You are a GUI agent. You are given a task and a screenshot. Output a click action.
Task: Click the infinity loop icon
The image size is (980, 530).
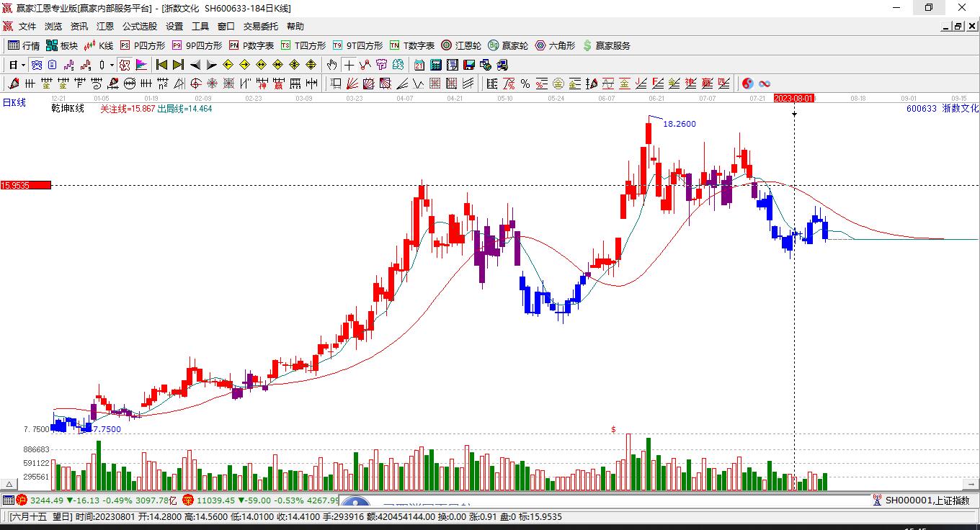point(765,84)
